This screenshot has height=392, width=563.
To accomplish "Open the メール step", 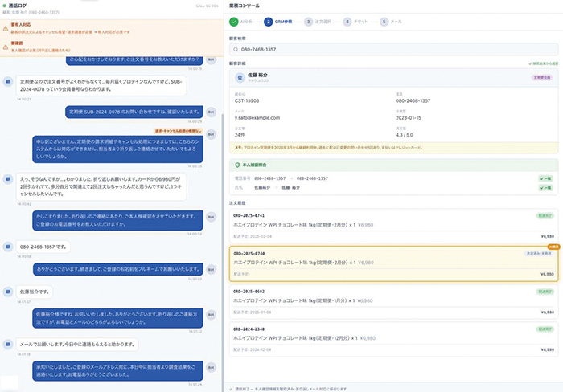I will point(394,22).
